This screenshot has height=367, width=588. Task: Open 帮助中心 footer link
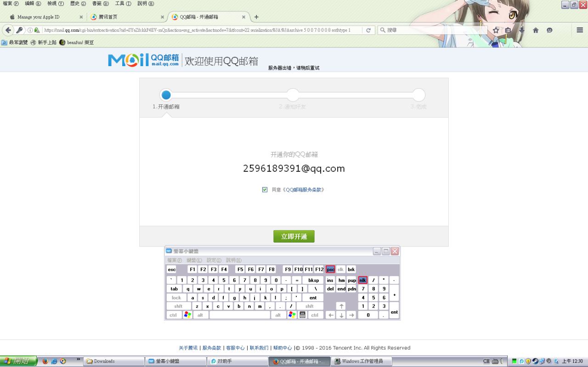[283, 348]
